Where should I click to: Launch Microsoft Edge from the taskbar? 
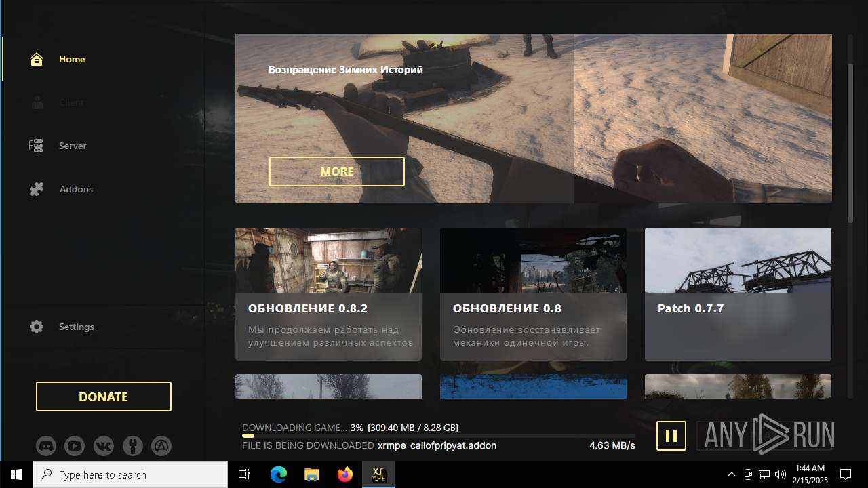(279, 474)
